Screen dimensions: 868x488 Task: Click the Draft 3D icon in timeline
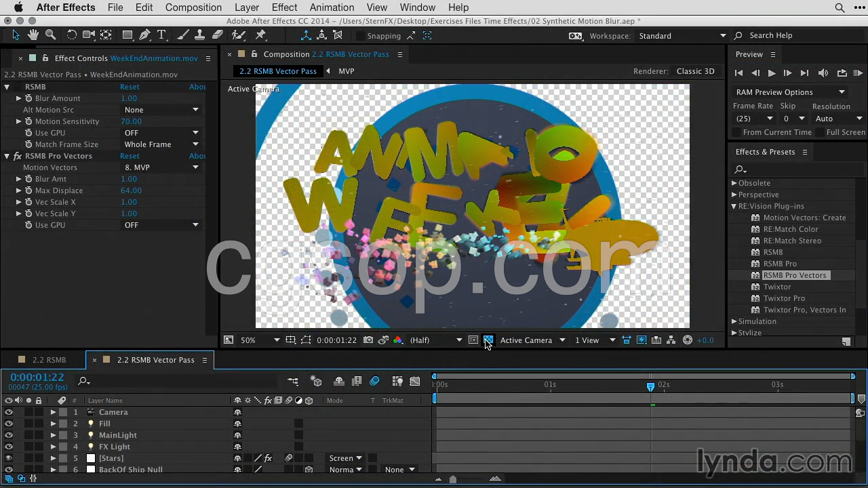[x=316, y=382]
